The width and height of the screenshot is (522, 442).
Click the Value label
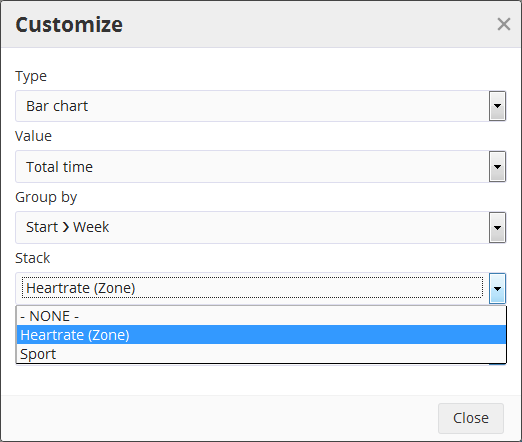[x=33, y=136]
